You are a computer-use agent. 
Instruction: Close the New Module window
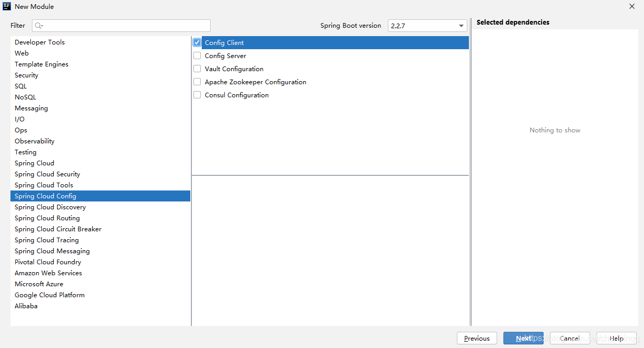[631, 6]
